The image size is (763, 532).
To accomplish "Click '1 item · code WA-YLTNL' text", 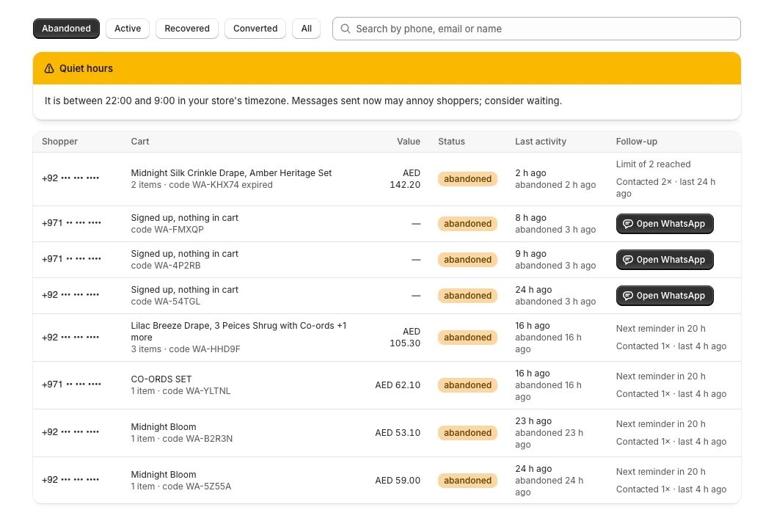I will tap(180, 391).
